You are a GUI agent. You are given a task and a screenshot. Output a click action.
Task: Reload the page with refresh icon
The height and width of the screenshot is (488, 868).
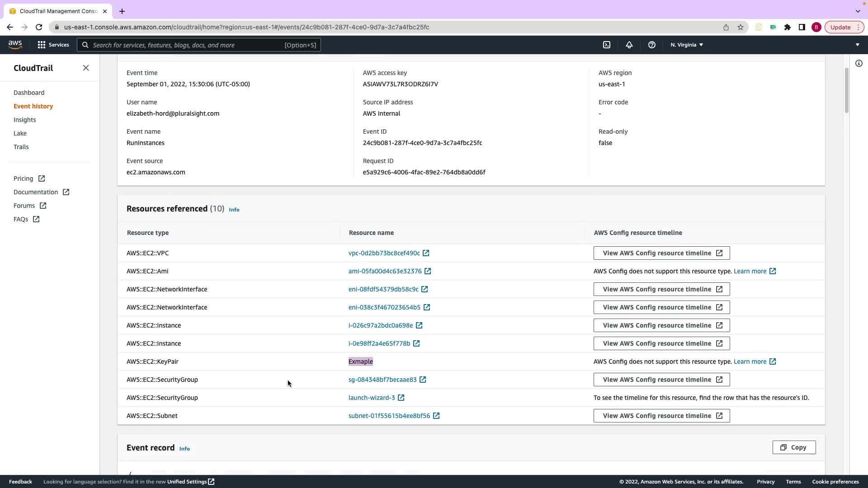coord(39,27)
